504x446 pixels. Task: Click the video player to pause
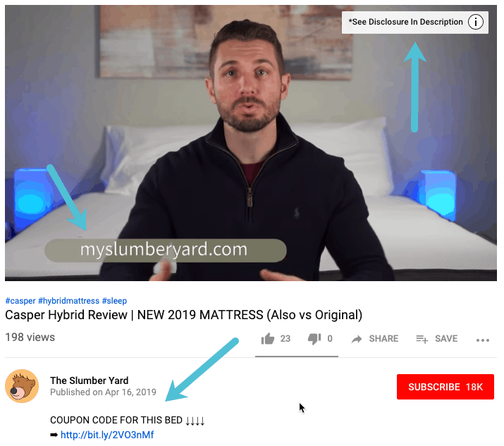tap(251, 142)
